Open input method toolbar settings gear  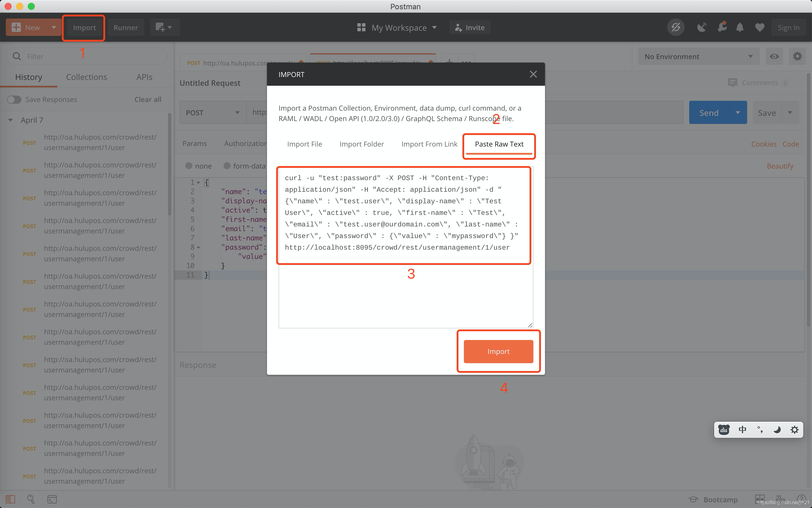[x=794, y=430]
